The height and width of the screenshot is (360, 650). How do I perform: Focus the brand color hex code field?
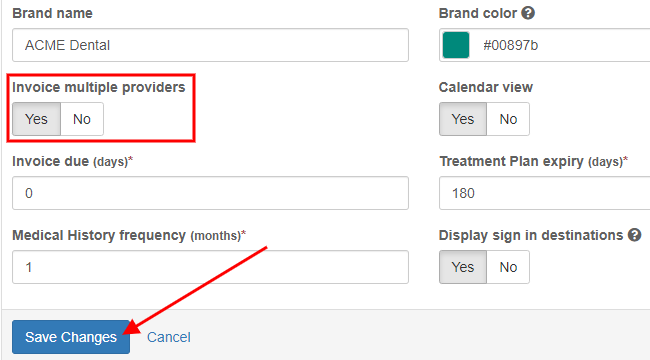(x=562, y=45)
